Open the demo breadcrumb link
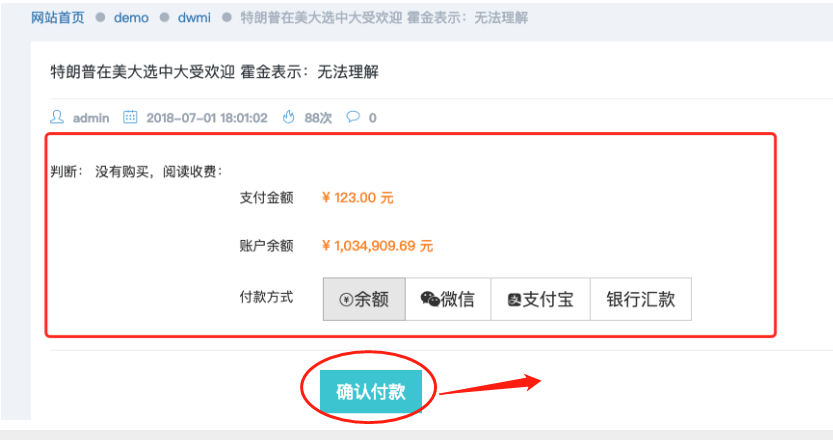The height and width of the screenshot is (443, 833). point(131,18)
